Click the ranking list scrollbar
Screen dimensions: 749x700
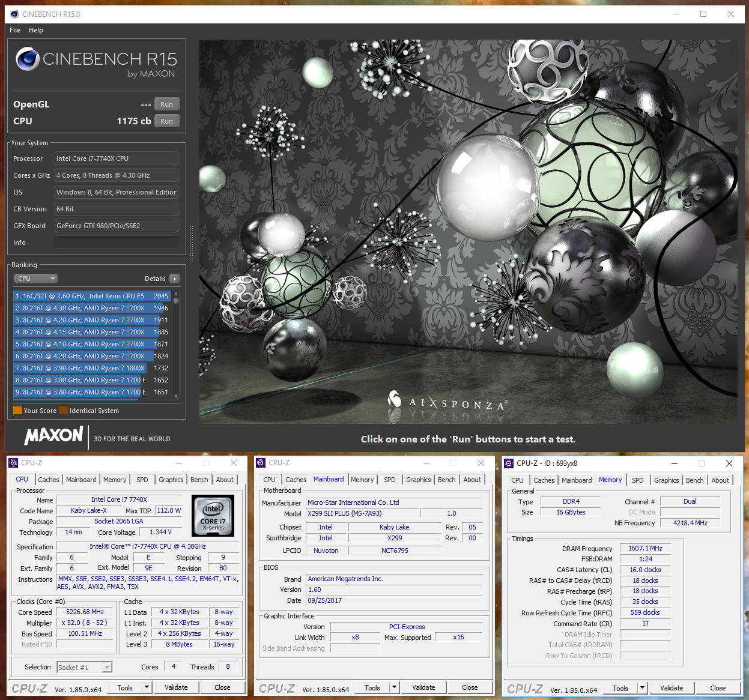point(176,346)
